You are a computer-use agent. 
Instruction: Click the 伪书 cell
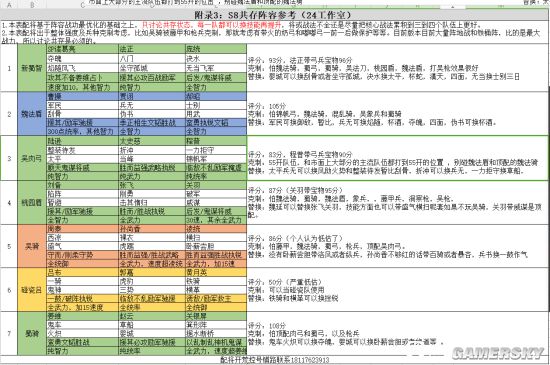click(152, 114)
